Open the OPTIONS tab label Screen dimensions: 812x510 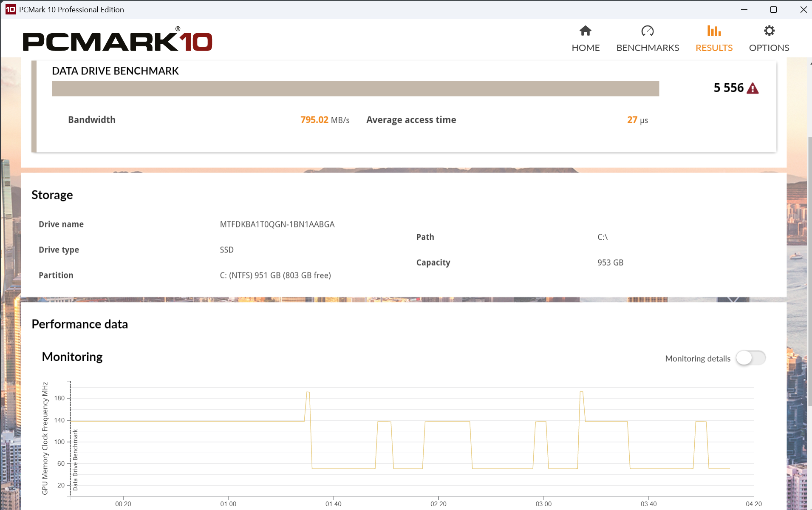pyautogui.click(x=769, y=48)
